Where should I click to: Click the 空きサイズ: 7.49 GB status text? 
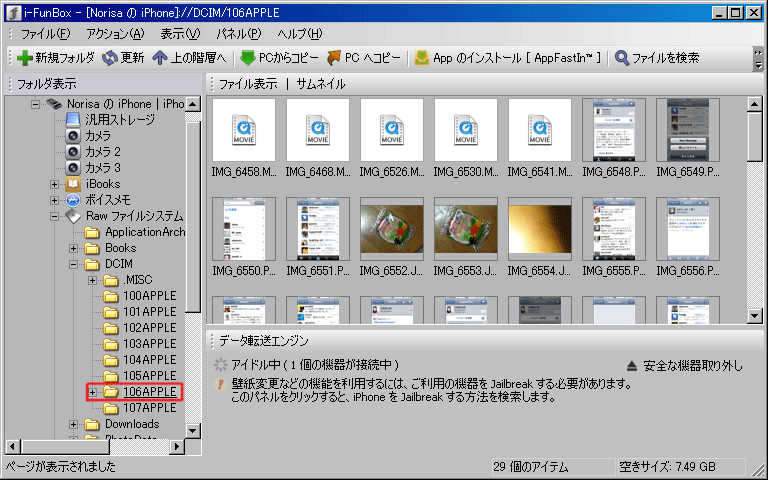668,467
